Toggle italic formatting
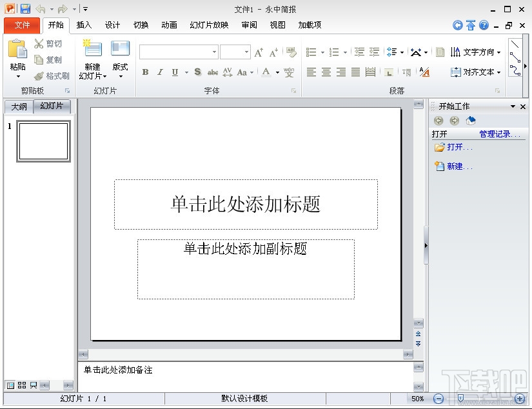Viewport: 532px width, 409px height. (159, 72)
